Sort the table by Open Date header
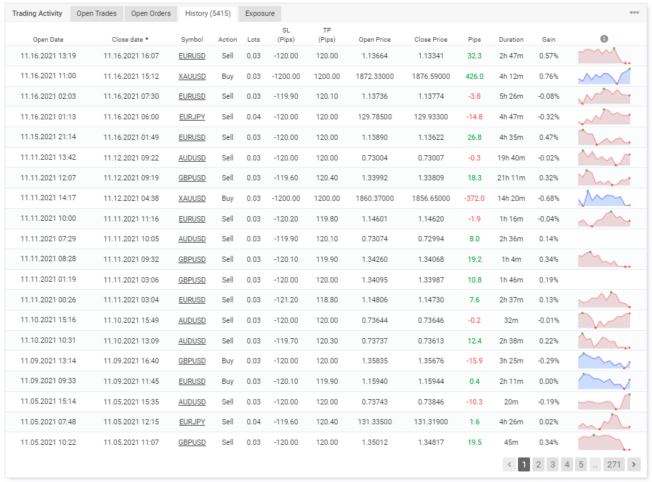This screenshot has height=482, width=652. click(48, 39)
